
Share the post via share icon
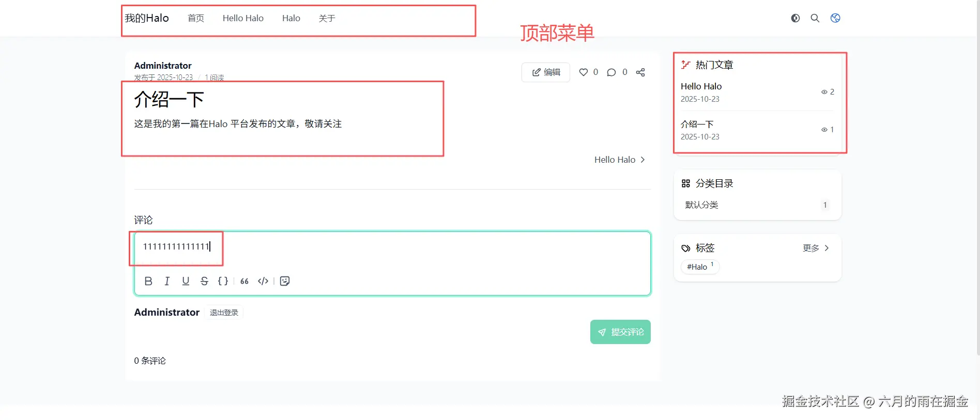point(640,72)
